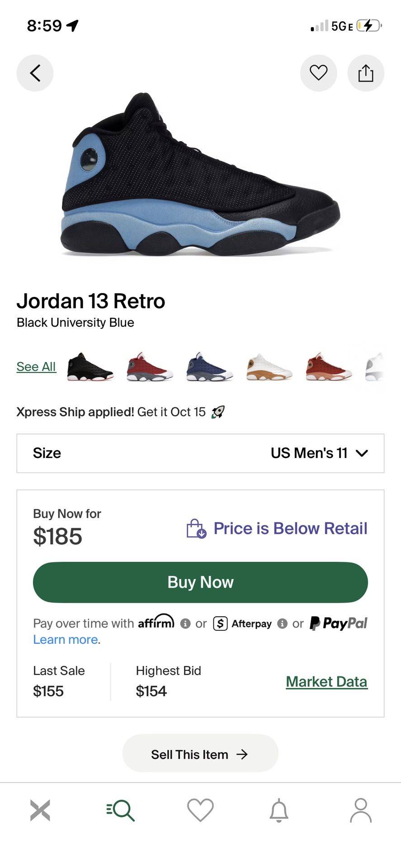Select the white and wheat Jordan 13 thumbnail
The height and width of the screenshot is (868, 401).
269,367
